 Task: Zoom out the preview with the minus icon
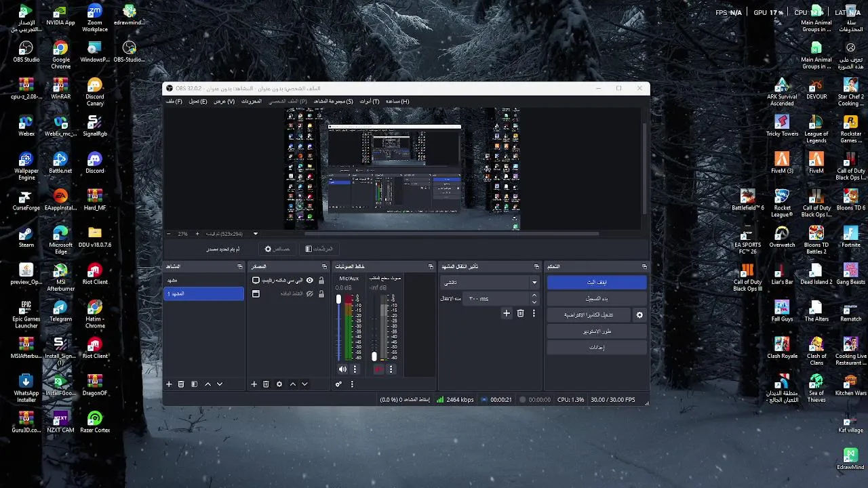(x=169, y=234)
